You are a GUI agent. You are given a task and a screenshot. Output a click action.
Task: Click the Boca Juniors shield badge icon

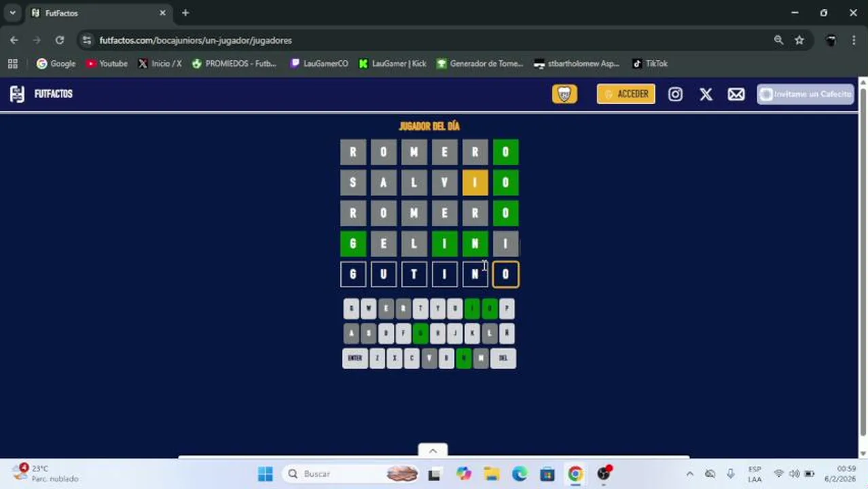(564, 94)
